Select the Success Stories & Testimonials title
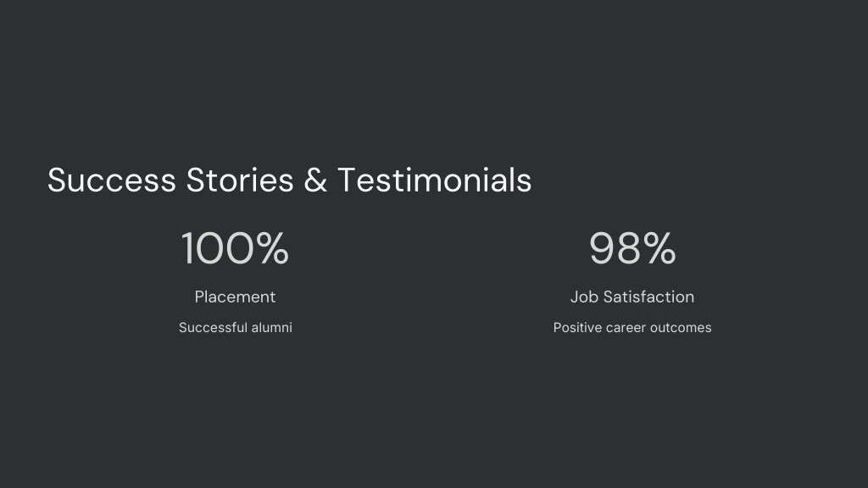The height and width of the screenshot is (488, 868). click(290, 180)
